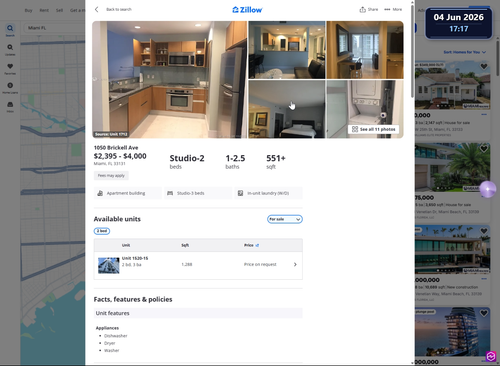Click the Buy menu in background page
The image size is (500, 366).
[x=28, y=10]
